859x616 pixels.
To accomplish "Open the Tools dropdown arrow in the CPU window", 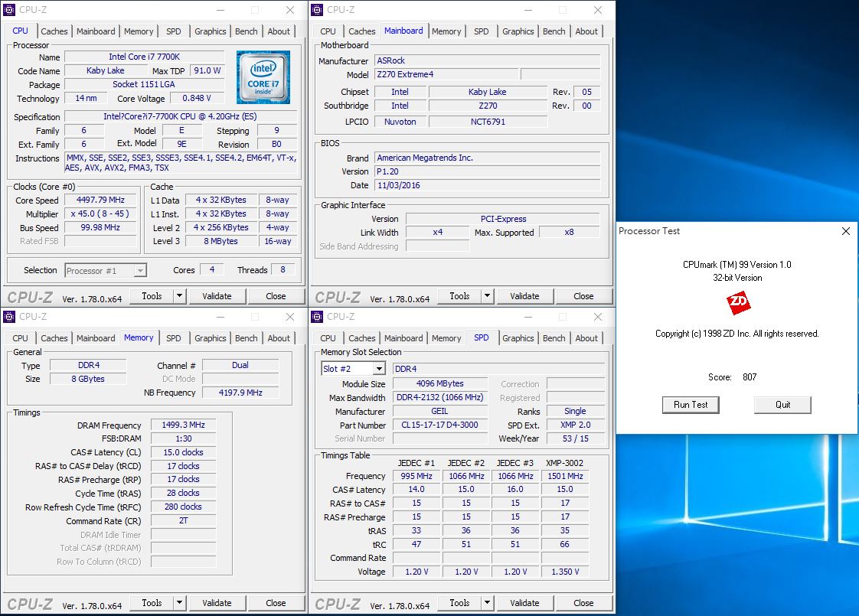I will point(179,296).
